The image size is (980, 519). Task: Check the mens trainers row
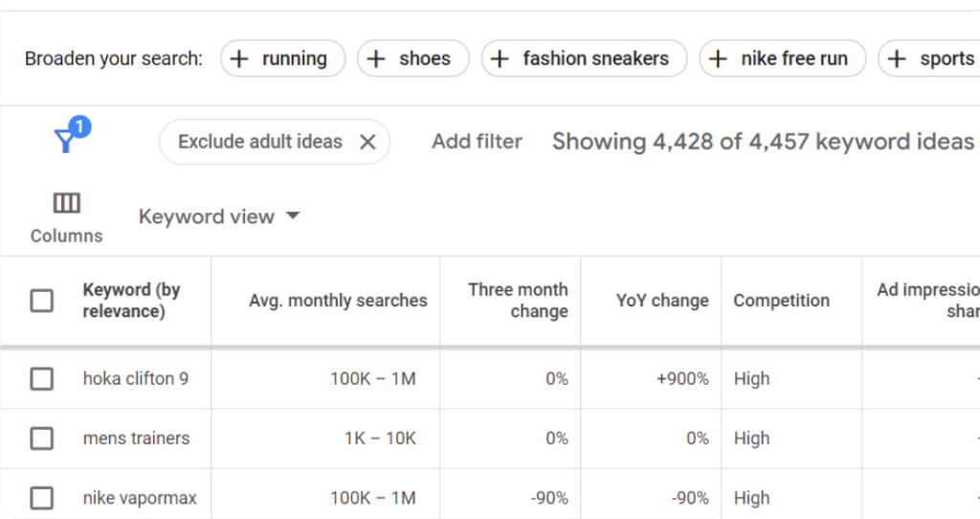(x=42, y=439)
